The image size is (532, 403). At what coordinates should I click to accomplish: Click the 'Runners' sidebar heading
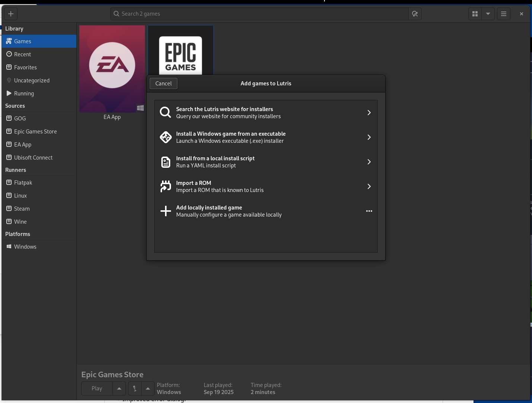[x=16, y=170]
